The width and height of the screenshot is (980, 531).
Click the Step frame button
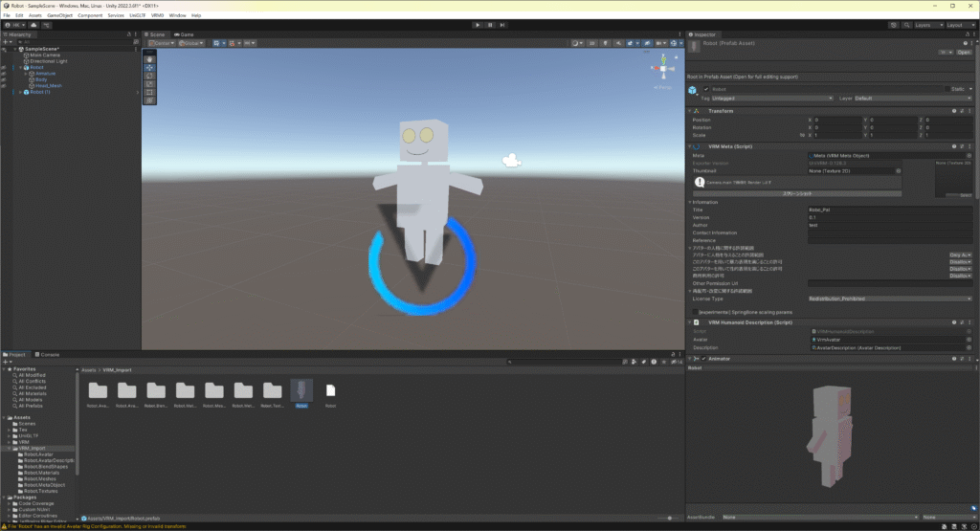(501, 25)
